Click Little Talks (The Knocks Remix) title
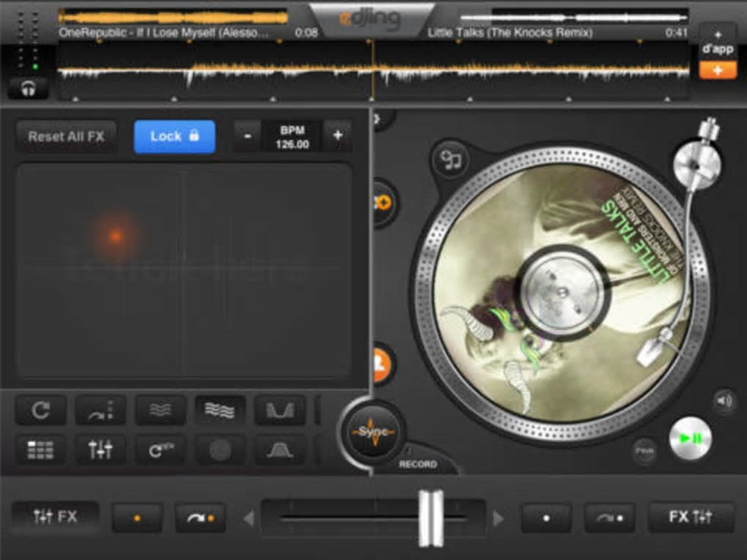 [x=510, y=32]
